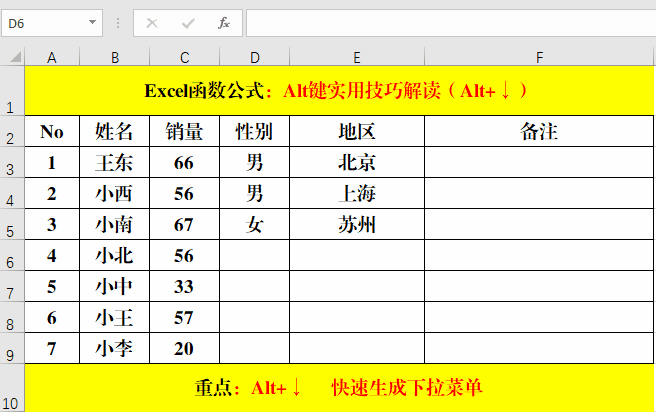Select the cell with name '小李'

[115, 348]
